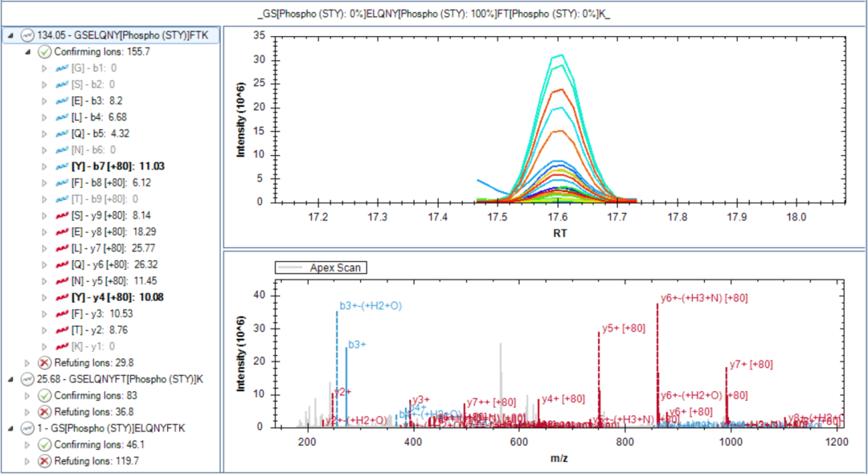Click the red X icon beside Refuting Ions: 119.7

44,460
